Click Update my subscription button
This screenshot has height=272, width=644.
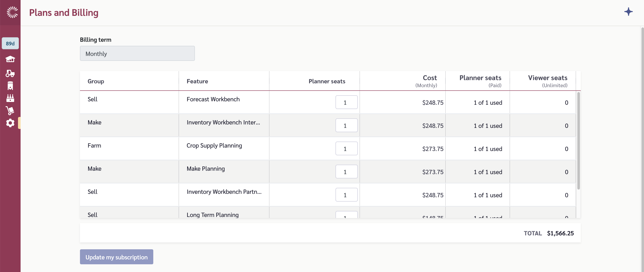pos(116,257)
